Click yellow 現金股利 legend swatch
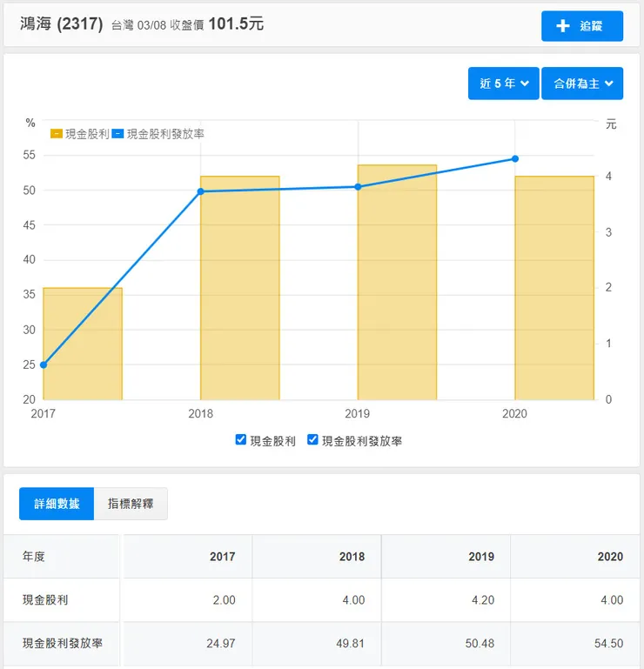This screenshot has width=644, height=669. pos(57,134)
